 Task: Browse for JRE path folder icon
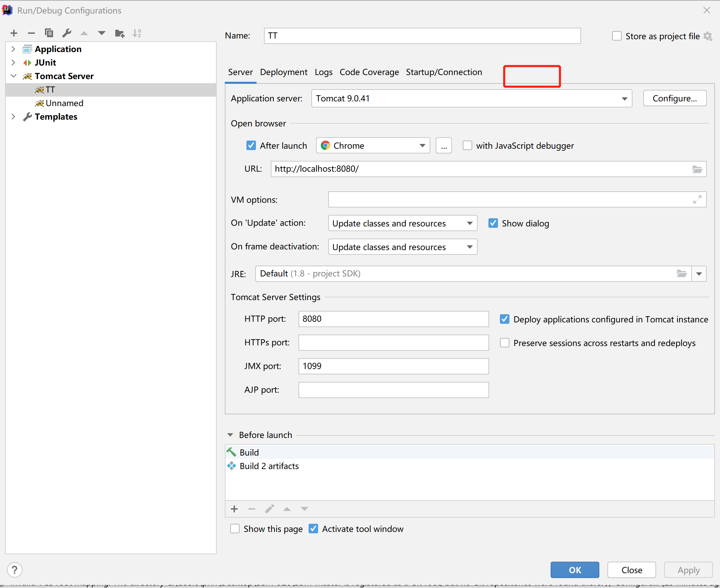682,273
